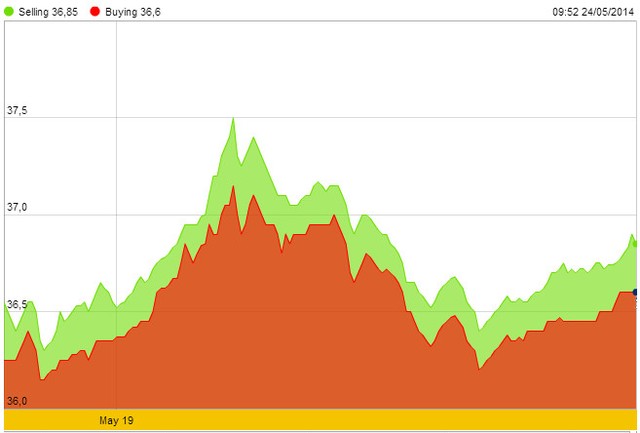Pick the lowest dip of Buying right of center
This screenshot has width=640, height=433.
(480, 369)
